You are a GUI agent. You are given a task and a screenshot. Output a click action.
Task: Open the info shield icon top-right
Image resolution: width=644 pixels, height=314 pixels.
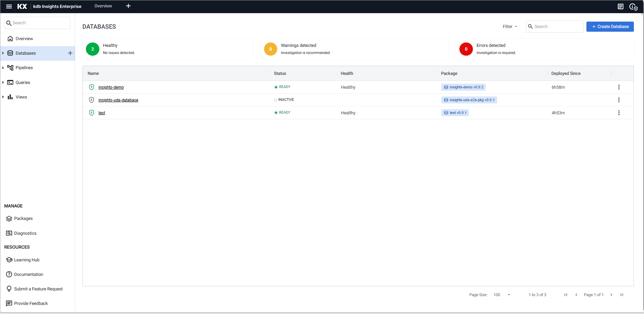[633, 7]
